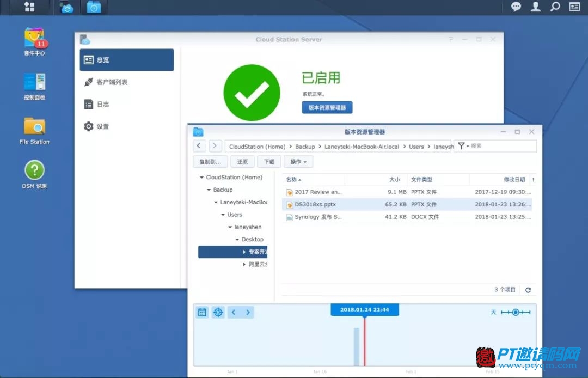Collapse the Laneyteki-MacBook tree node
The height and width of the screenshot is (378, 588).
(x=216, y=202)
